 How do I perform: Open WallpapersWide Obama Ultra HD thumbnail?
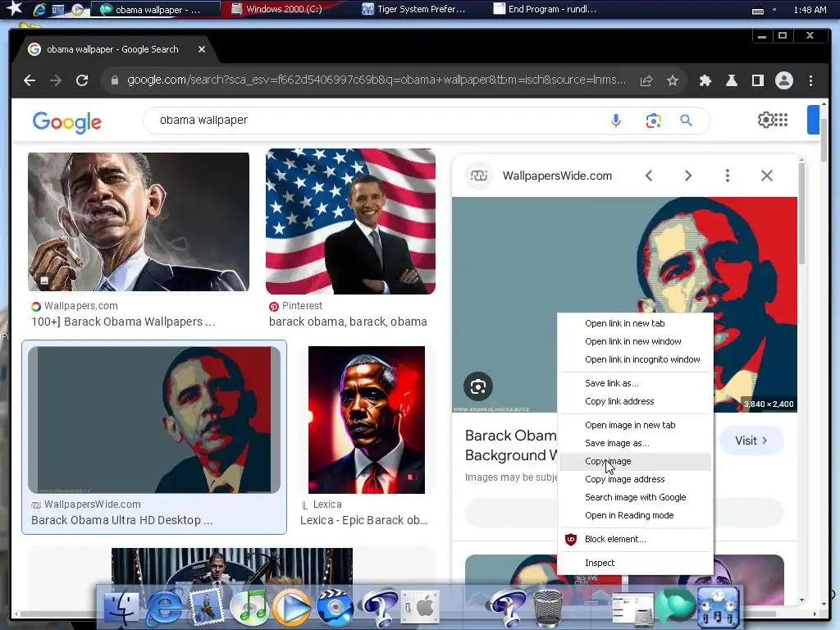[153, 419]
